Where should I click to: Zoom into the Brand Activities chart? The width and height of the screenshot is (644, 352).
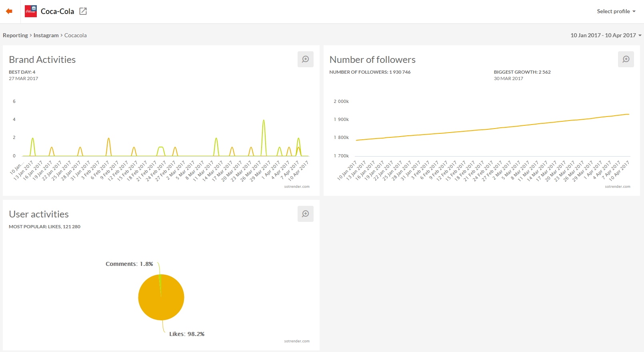click(305, 59)
